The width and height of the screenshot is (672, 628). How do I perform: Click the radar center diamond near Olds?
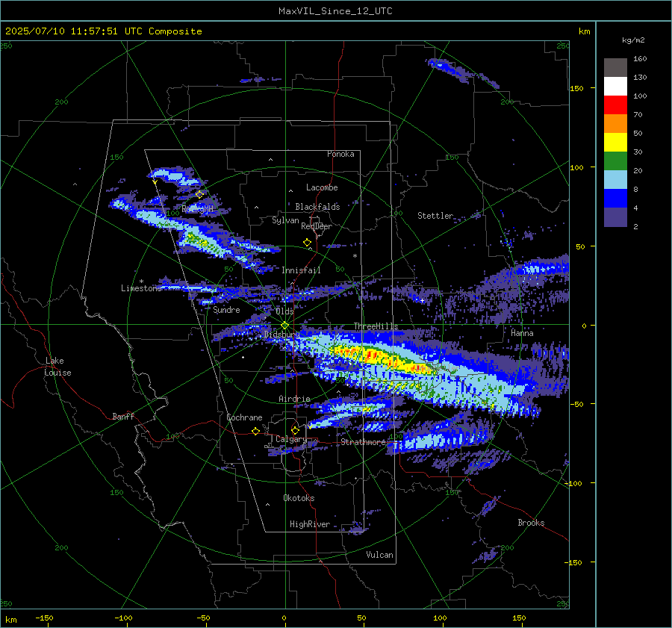(285, 325)
